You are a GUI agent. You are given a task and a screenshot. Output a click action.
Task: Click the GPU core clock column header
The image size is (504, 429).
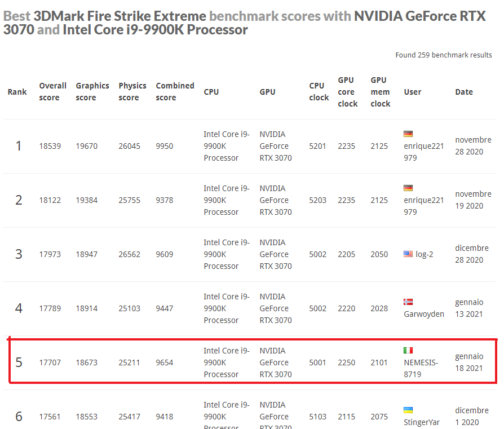click(x=347, y=92)
